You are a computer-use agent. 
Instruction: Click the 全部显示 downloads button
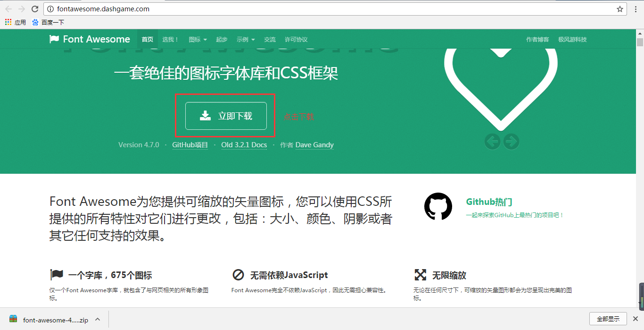point(608,319)
